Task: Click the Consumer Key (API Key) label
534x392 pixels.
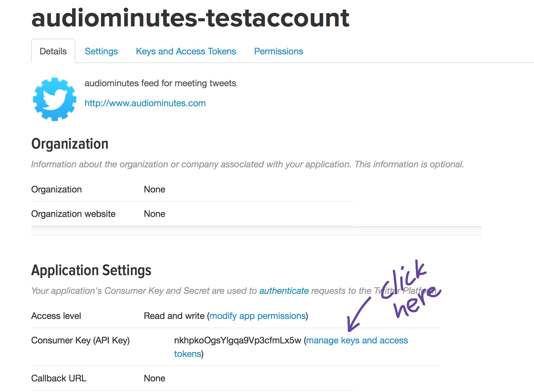Action: [80, 340]
